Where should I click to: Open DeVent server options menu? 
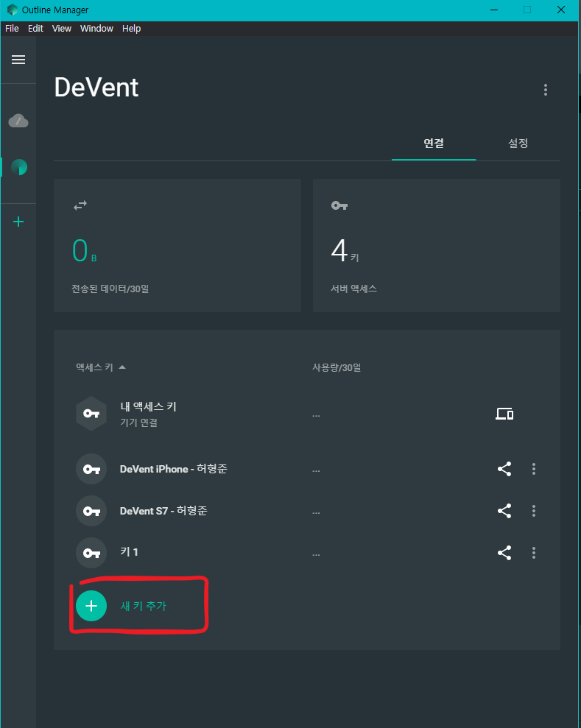coord(545,90)
